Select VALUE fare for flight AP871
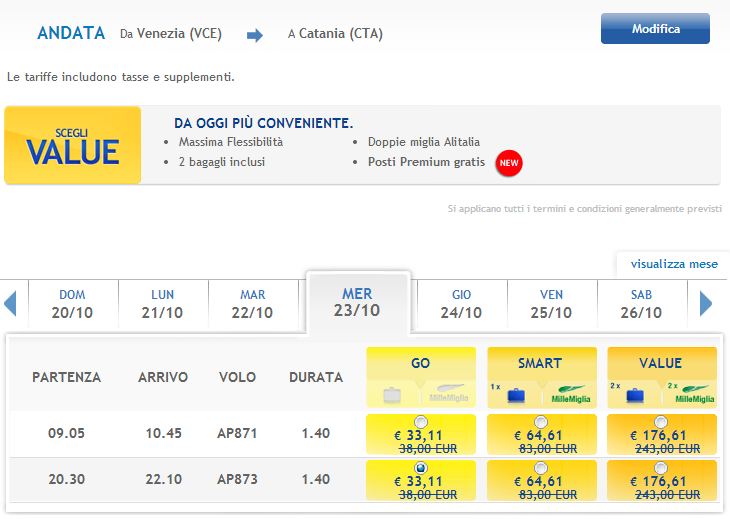 [x=661, y=422]
